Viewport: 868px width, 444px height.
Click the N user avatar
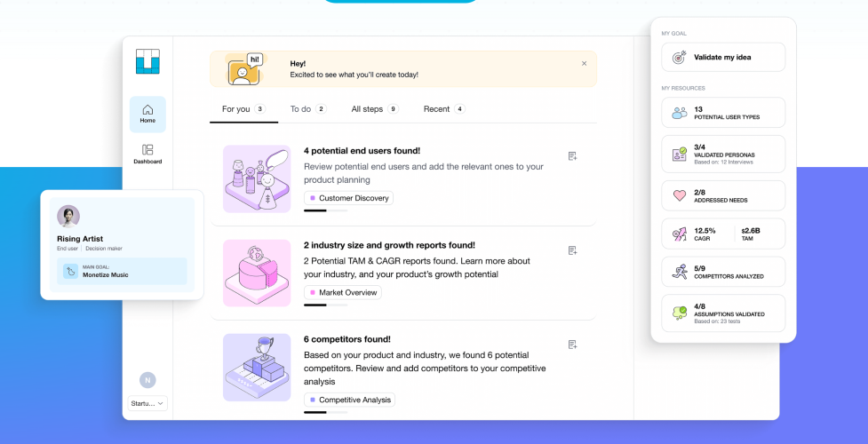(x=147, y=380)
